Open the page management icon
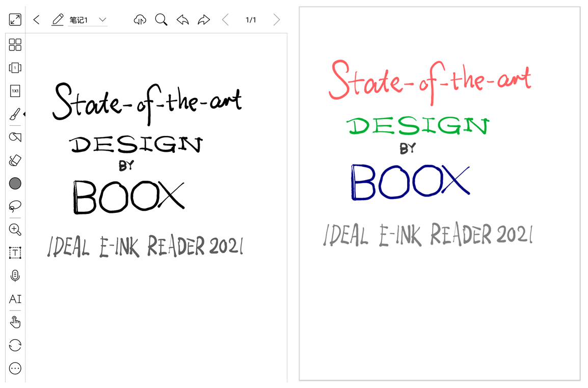The image size is (588, 388). (15, 68)
